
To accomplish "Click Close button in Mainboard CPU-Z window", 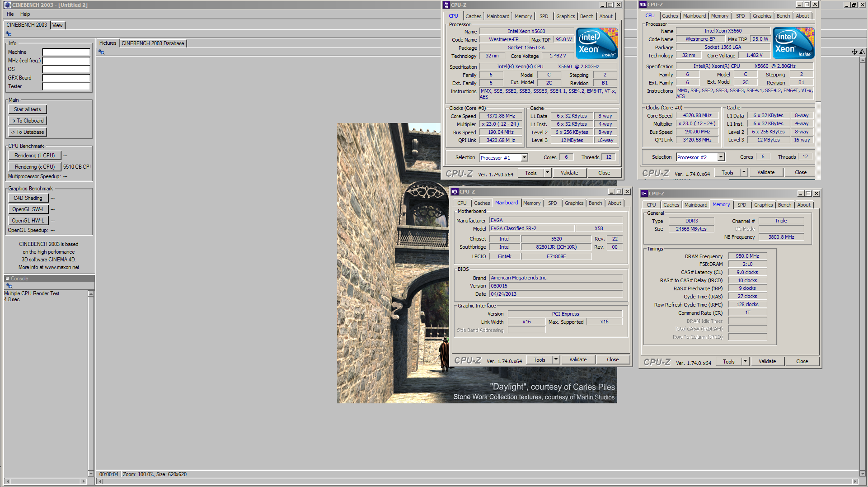I will [x=613, y=359].
